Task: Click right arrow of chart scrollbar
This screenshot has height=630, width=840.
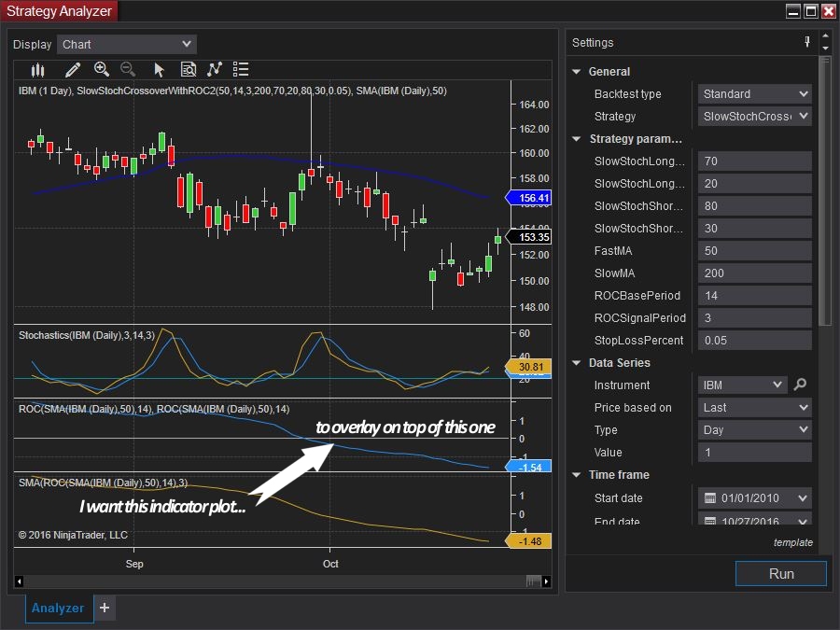Action: (546, 581)
